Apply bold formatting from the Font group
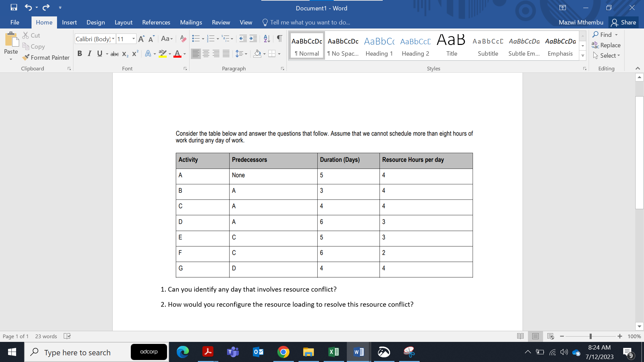This screenshot has height=362, width=644. (x=79, y=53)
